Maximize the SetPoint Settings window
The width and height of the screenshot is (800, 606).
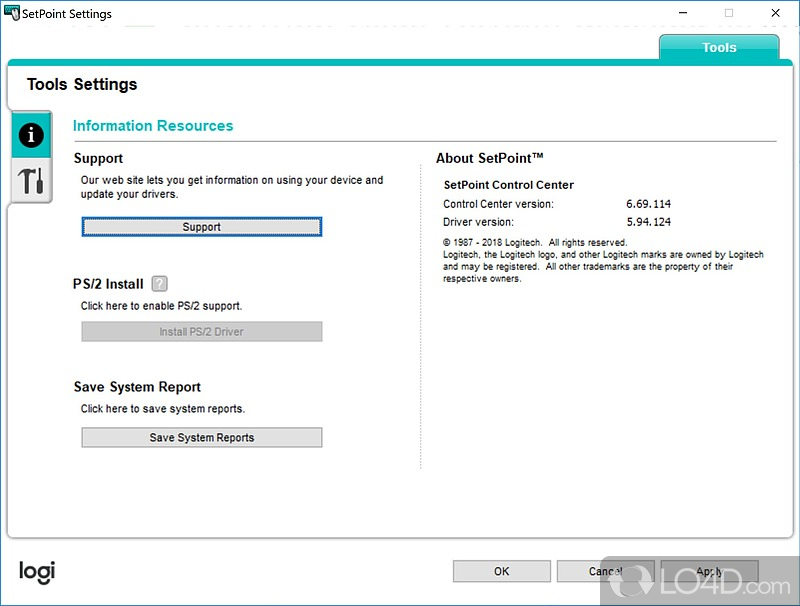(728, 14)
